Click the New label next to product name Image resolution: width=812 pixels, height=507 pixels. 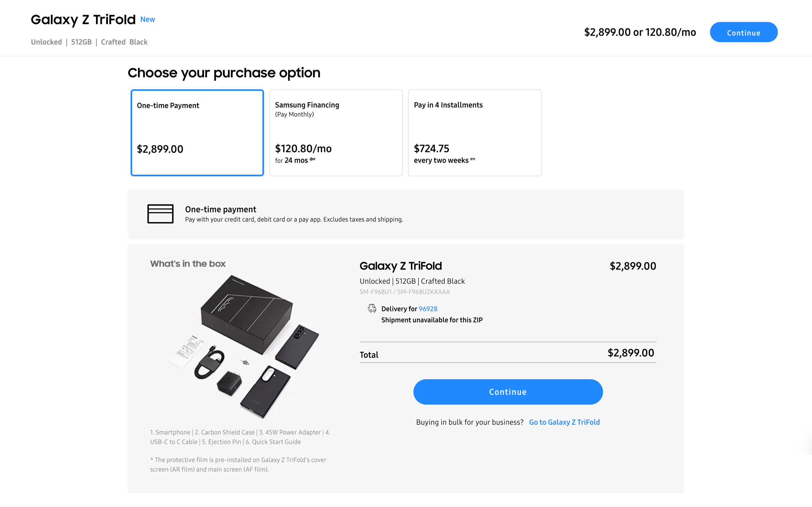click(x=147, y=19)
